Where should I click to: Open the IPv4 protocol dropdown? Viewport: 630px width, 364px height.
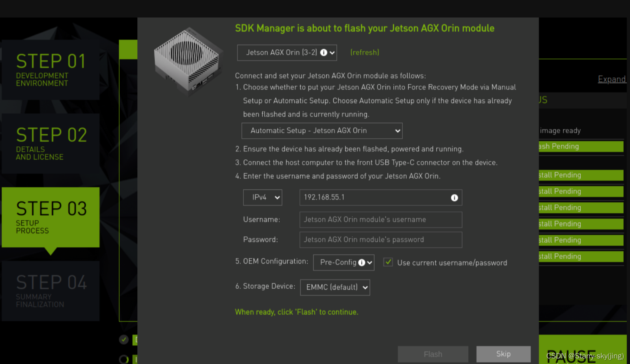pos(263,197)
